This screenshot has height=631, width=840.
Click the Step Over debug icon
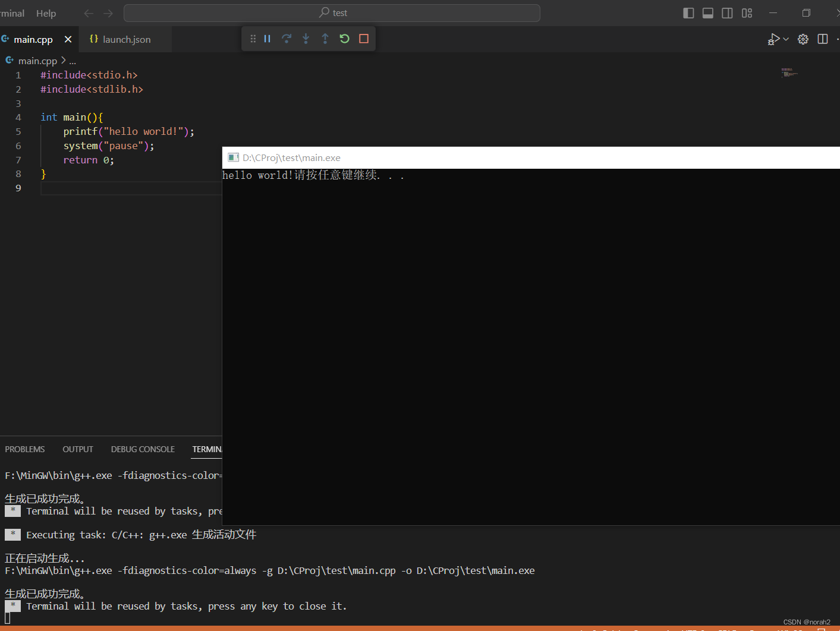(287, 39)
